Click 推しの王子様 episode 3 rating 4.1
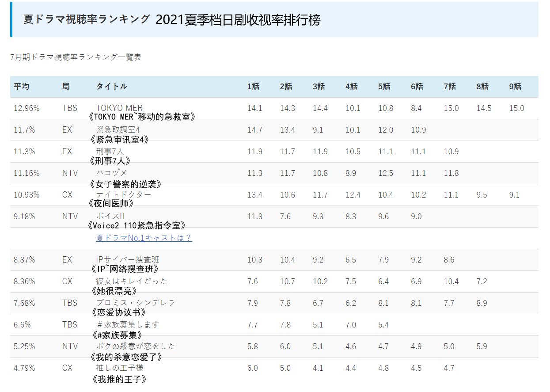Image resolution: width=550 pixels, height=392 pixels. [318, 368]
